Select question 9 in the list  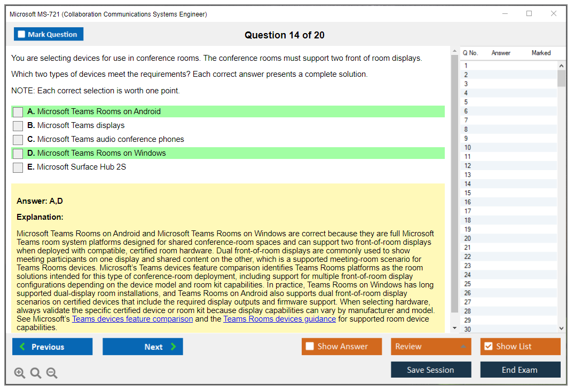(x=509, y=139)
